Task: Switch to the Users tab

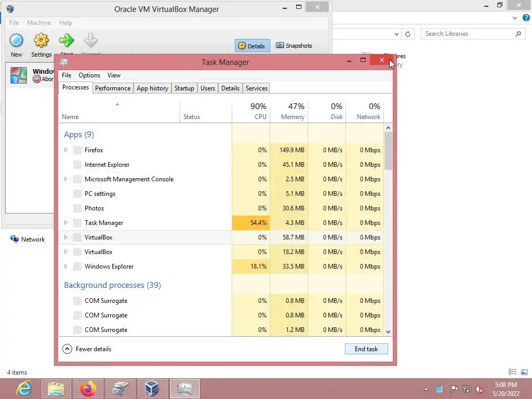Action: (x=208, y=88)
